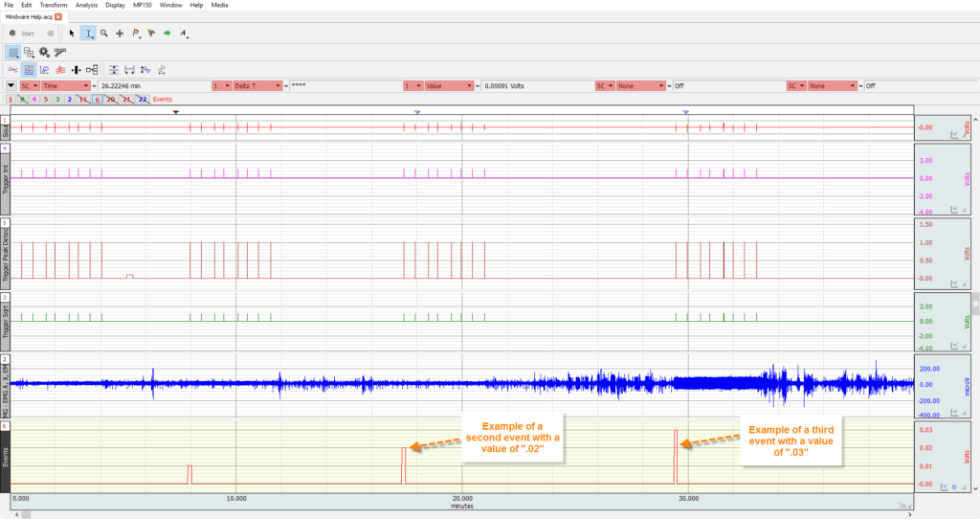Switch to single-waveform scope mode icon
The height and width of the screenshot is (519, 980).
pos(12,69)
